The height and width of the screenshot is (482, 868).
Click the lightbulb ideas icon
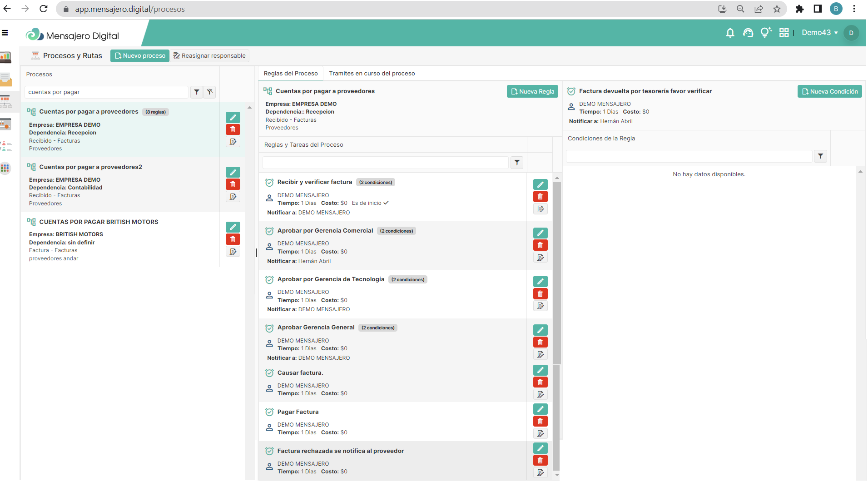point(765,33)
